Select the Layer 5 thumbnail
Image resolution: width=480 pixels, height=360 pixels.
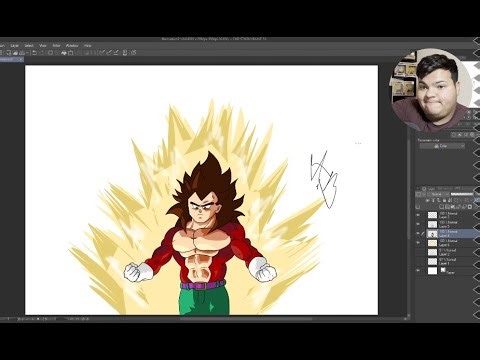[x=432, y=224]
